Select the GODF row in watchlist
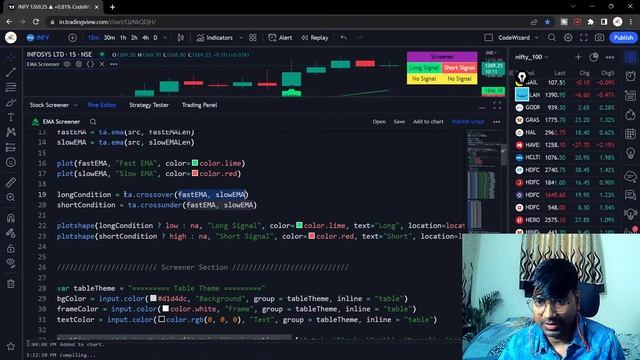Image resolution: width=640 pixels, height=360 pixels. [x=565, y=107]
